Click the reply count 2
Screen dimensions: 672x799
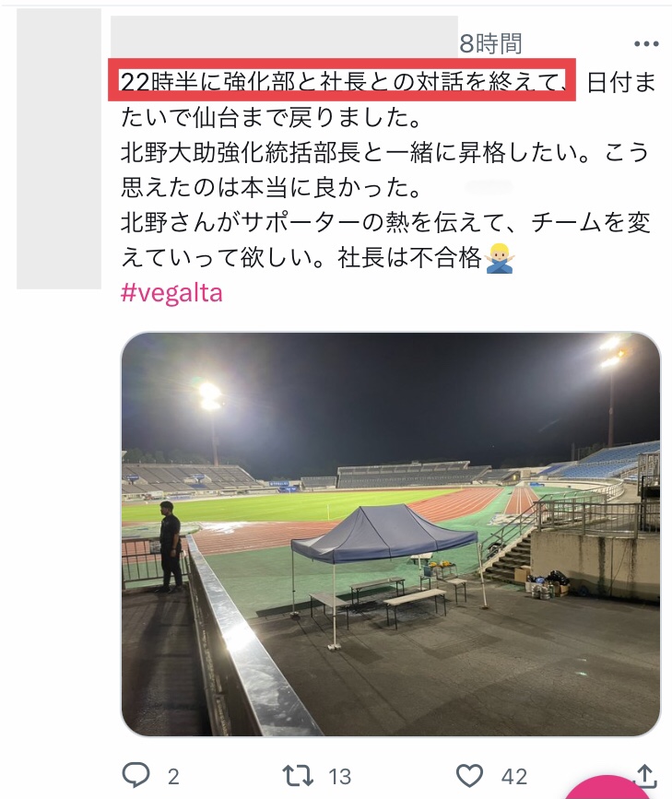coord(173,777)
